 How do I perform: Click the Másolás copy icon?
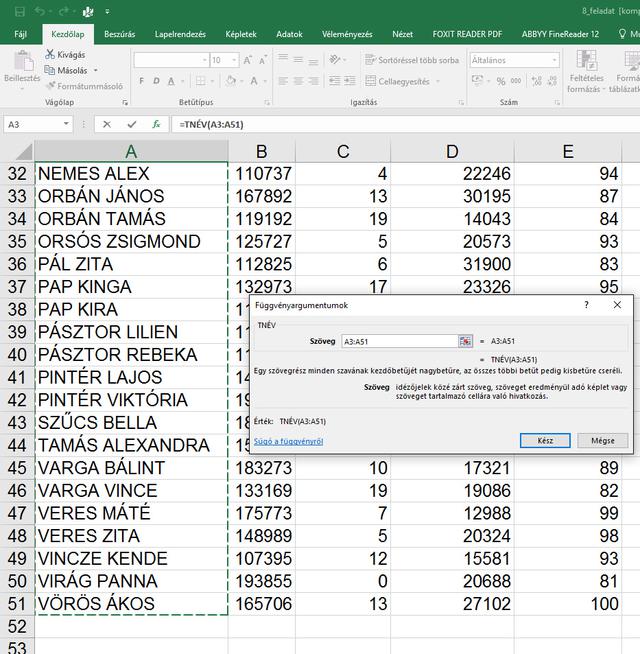(50, 70)
